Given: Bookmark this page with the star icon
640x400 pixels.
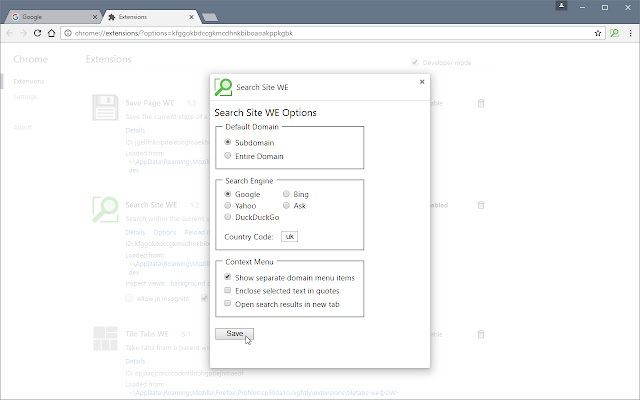Looking at the screenshot, I should 598,33.
